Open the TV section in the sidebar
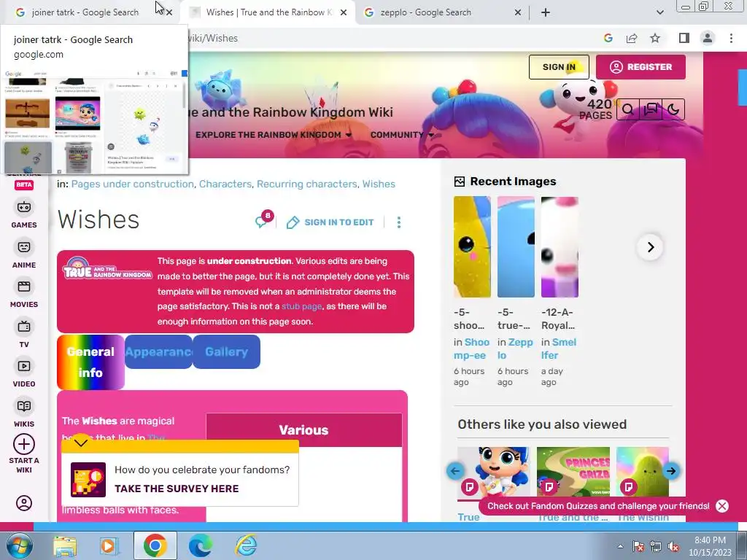The image size is (747, 560). pyautogui.click(x=24, y=333)
